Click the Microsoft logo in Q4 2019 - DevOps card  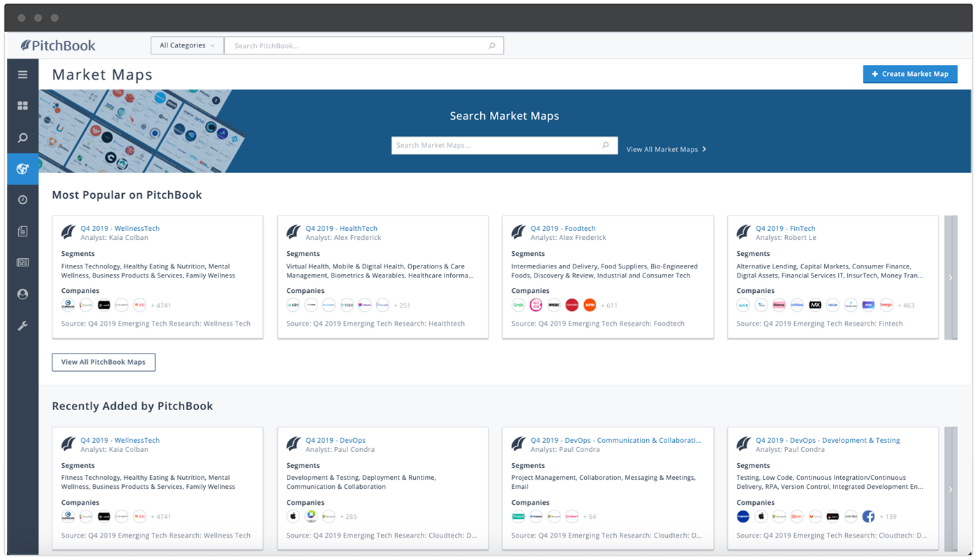point(329,517)
